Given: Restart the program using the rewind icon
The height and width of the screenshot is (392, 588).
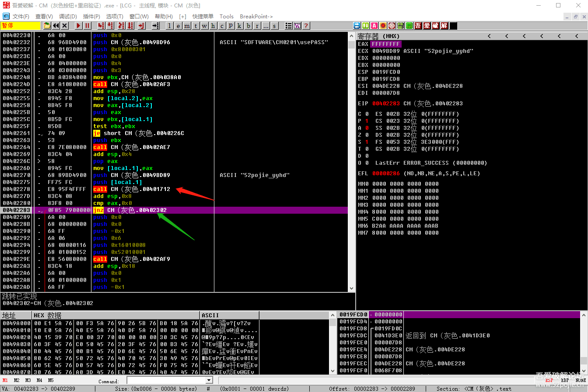Looking at the screenshot, I should pyautogui.click(x=56, y=26).
